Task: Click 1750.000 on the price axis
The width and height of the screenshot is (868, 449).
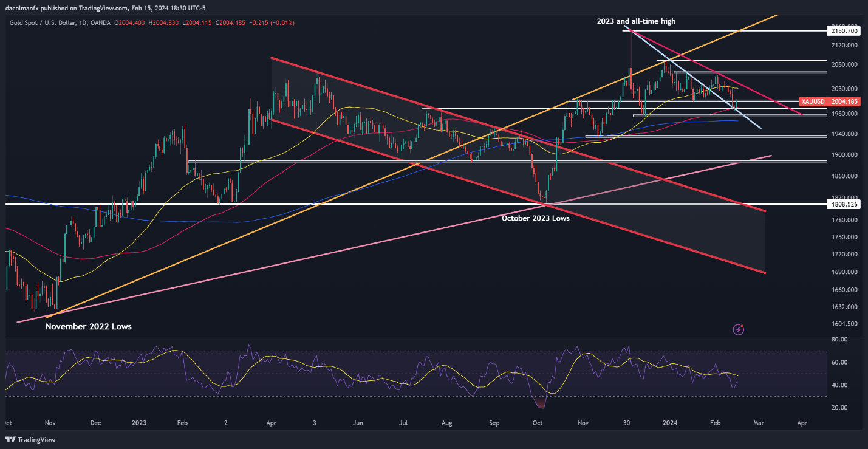Action: click(x=844, y=236)
